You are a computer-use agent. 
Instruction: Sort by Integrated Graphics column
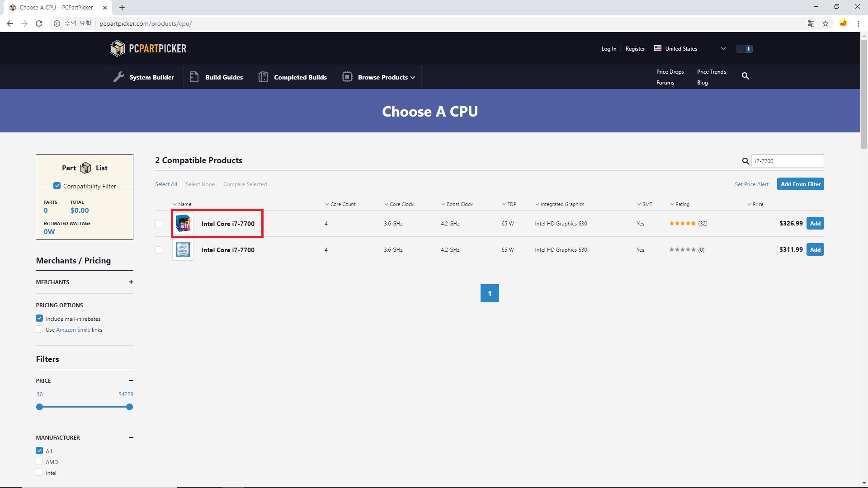point(559,204)
